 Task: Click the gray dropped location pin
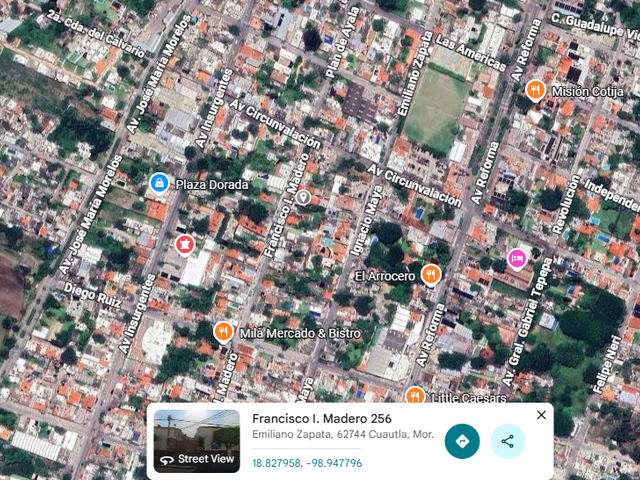click(x=303, y=198)
